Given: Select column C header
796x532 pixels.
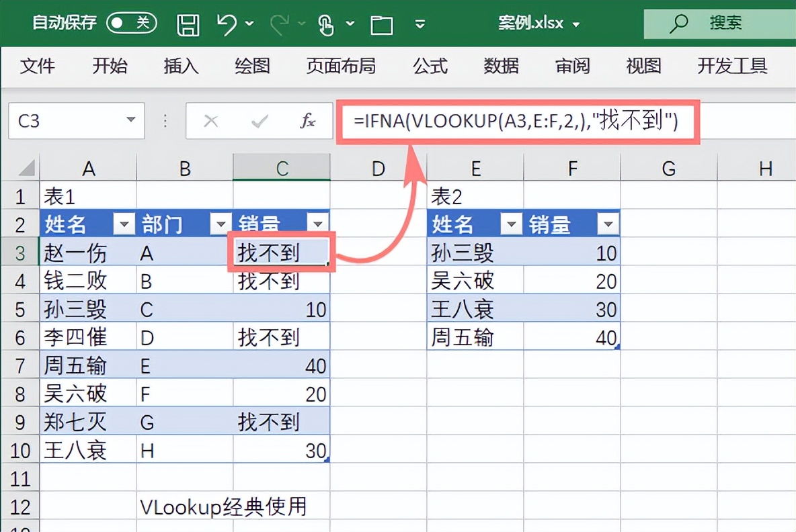Looking at the screenshot, I should pyautogui.click(x=282, y=168).
